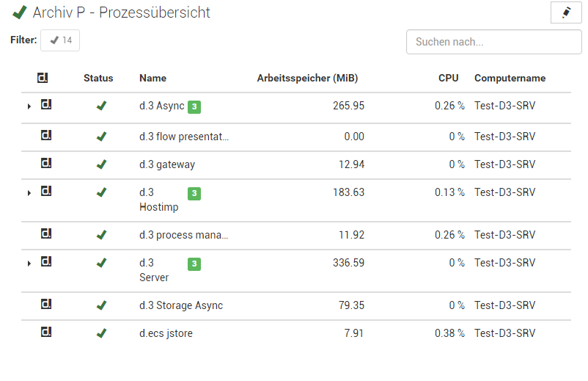Open the d.3 flow presentat... entry
Image resolution: width=588 pixels, height=381 pixels.
(x=184, y=137)
